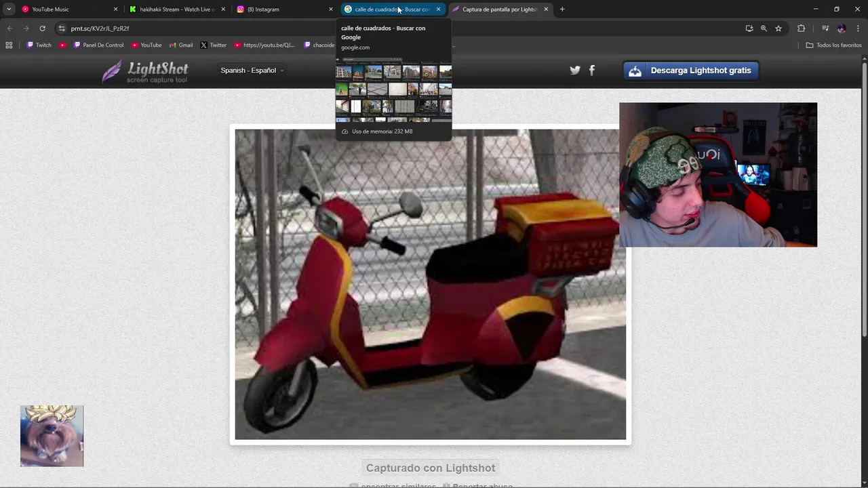Go back to the previous page
868x488 pixels.
click(9, 28)
